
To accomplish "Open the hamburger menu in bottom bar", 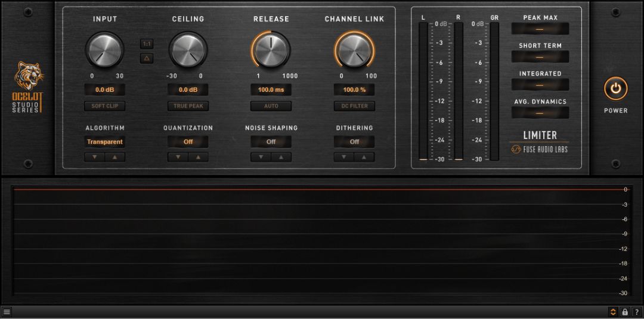I will pos(7,312).
